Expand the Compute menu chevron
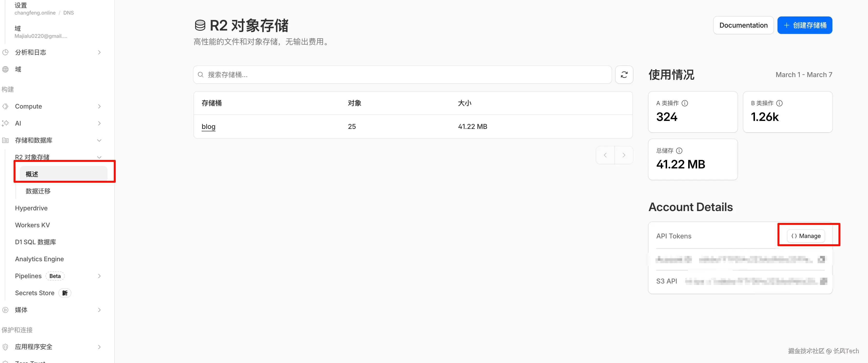Viewport: 868px width, 363px height. (x=99, y=106)
